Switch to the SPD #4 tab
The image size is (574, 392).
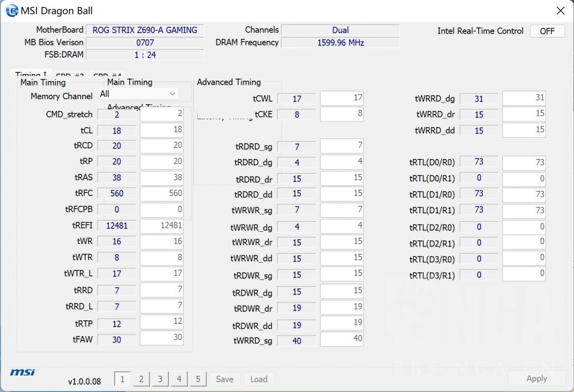click(108, 75)
